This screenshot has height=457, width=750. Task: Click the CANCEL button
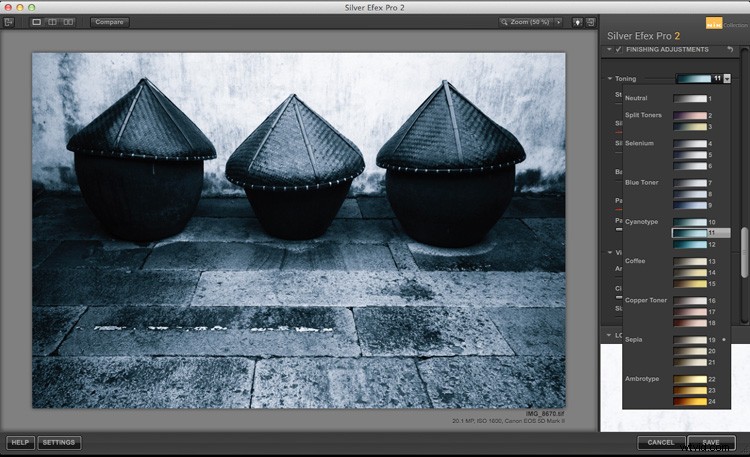661,443
